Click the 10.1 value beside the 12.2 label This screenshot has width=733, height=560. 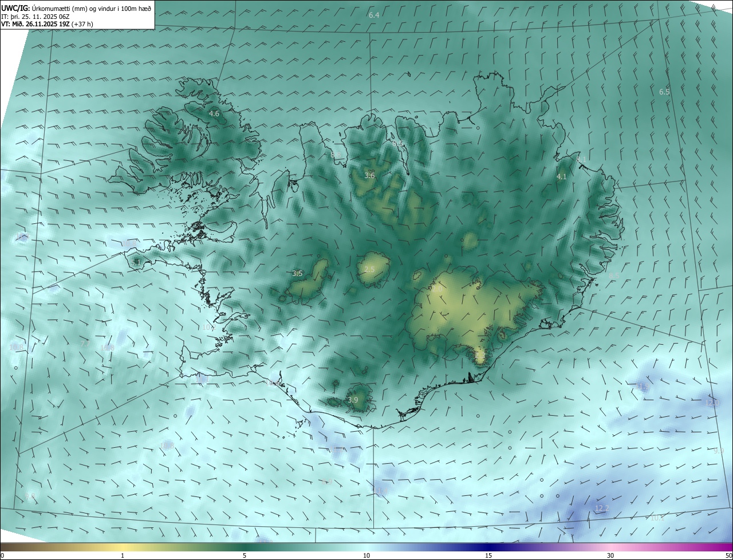(x=658, y=518)
